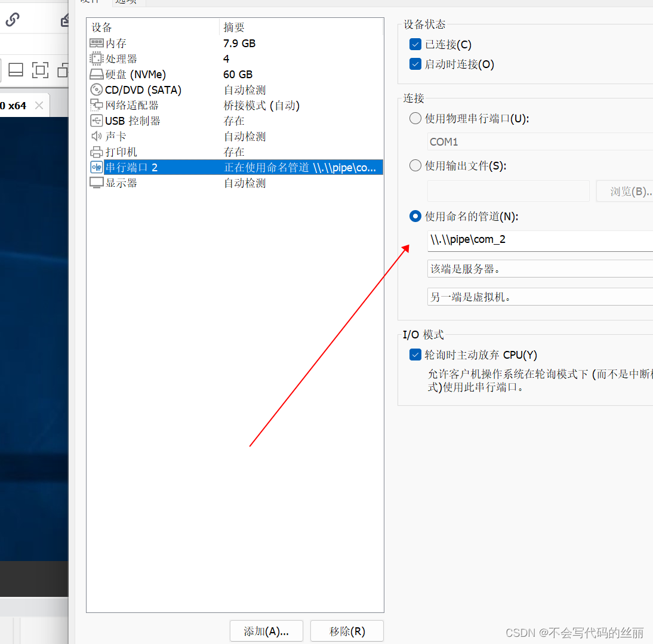Toggle the 已连接(C) checkbox
The width and height of the screenshot is (653, 644).
pyautogui.click(x=415, y=44)
